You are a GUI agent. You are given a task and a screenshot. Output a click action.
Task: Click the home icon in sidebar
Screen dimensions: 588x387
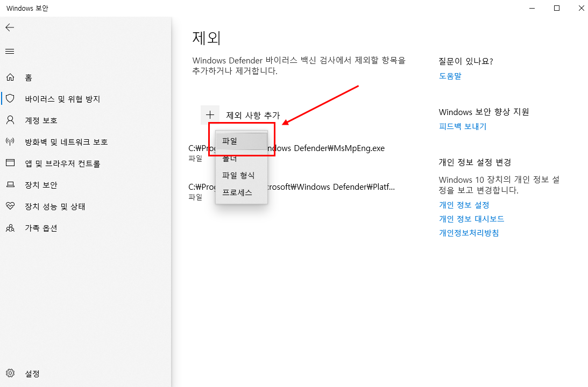[x=10, y=77]
